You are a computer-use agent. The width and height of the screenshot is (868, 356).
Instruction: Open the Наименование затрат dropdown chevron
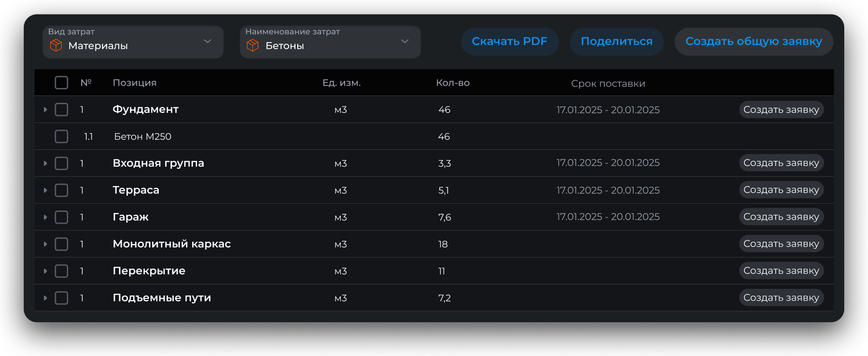coord(405,41)
